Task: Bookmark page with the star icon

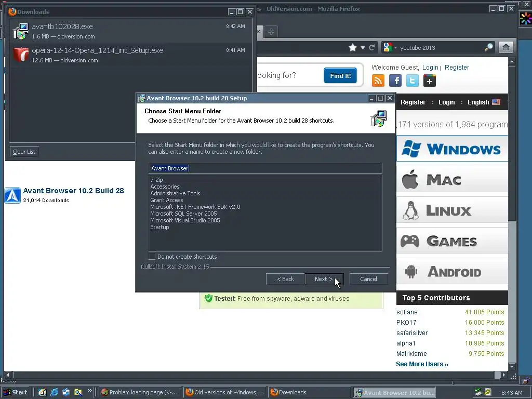Action: click(x=353, y=47)
